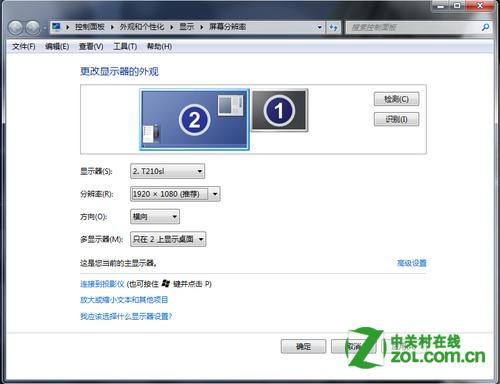This screenshot has width=500, height=384.
Task: Open the 多显示器 dropdown
Action: (168, 239)
